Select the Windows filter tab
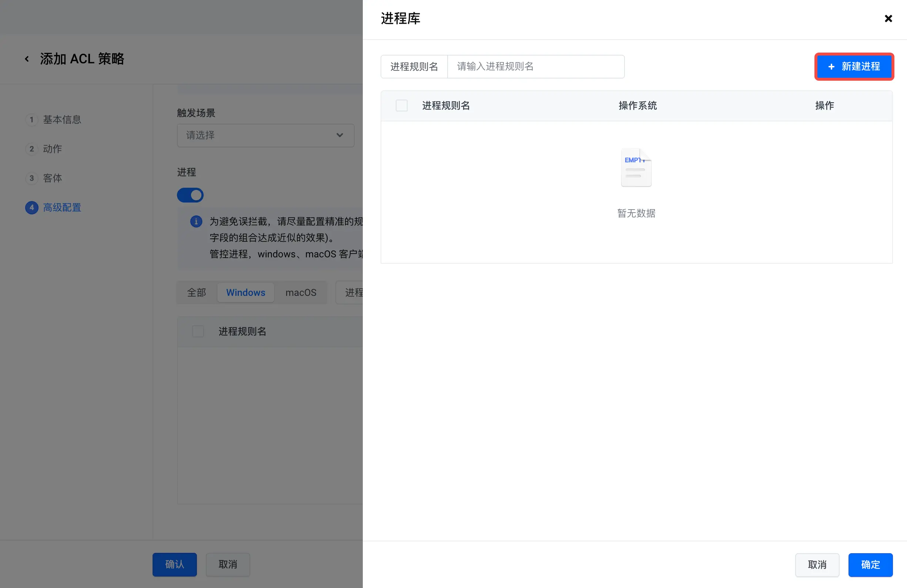Image resolution: width=907 pixels, height=588 pixels. click(x=245, y=292)
